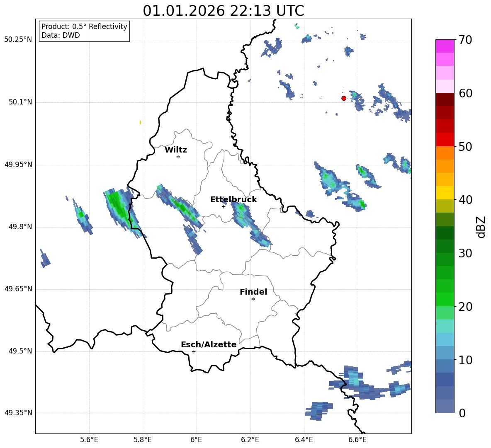Click the Findel station cross marker
Screen dimensions: 491x448
tap(253, 299)
